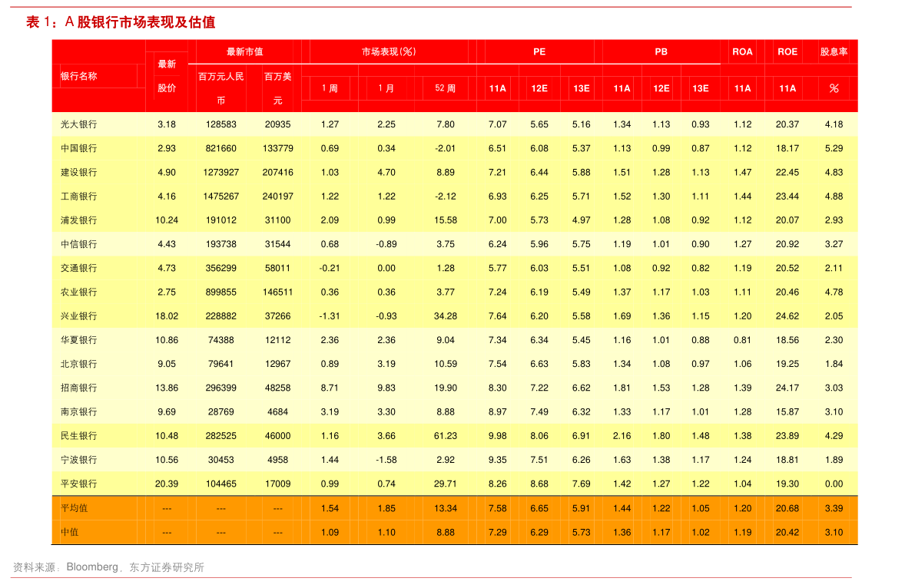Click the 最新市值 group header
The image size is (915, 588).
coord(244,51)
